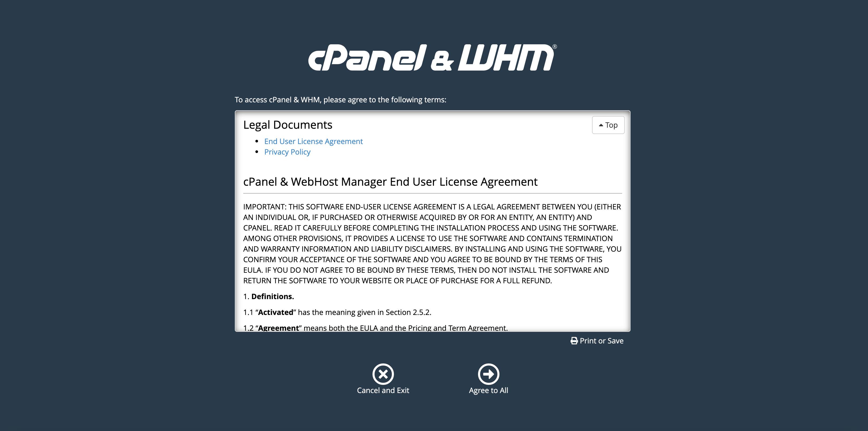Click the Privacy Policy document link icon
Image resolution: width=868 pixels, height=431 pixels.
[x=287, y=152]
